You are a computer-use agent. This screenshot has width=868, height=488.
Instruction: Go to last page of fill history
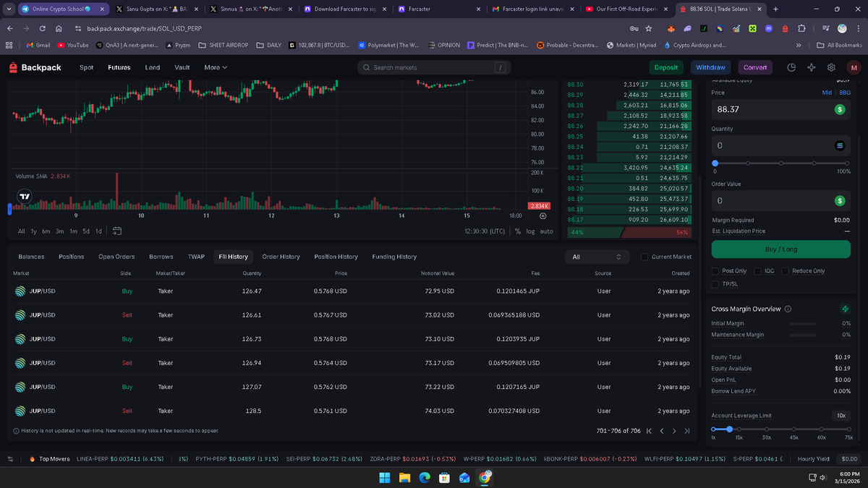click(686, 431)
